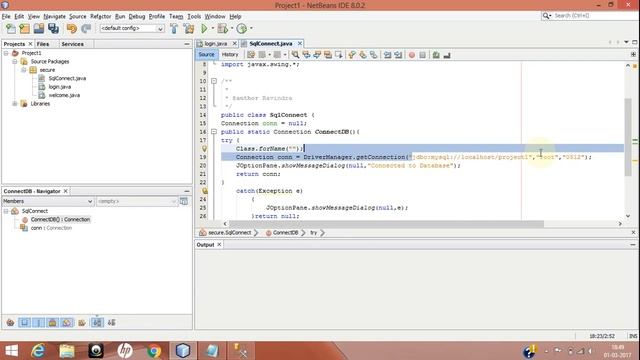Open the File menu
Image resolution: width=640 pixels, height=360 pixels.
(x=6, y=16)
